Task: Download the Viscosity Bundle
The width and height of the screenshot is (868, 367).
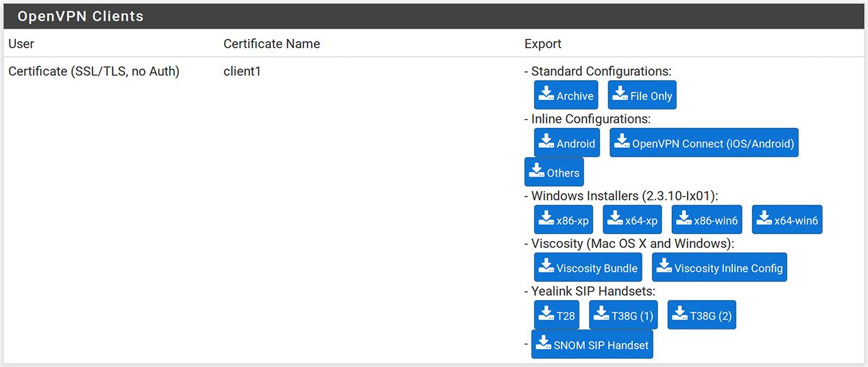Action: pyautogui.click(x=588, y=268)
